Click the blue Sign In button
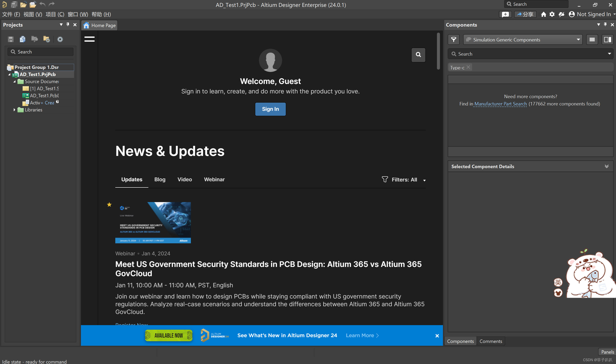This screenshot has width=616, height=364. click(x=270, y=109)
